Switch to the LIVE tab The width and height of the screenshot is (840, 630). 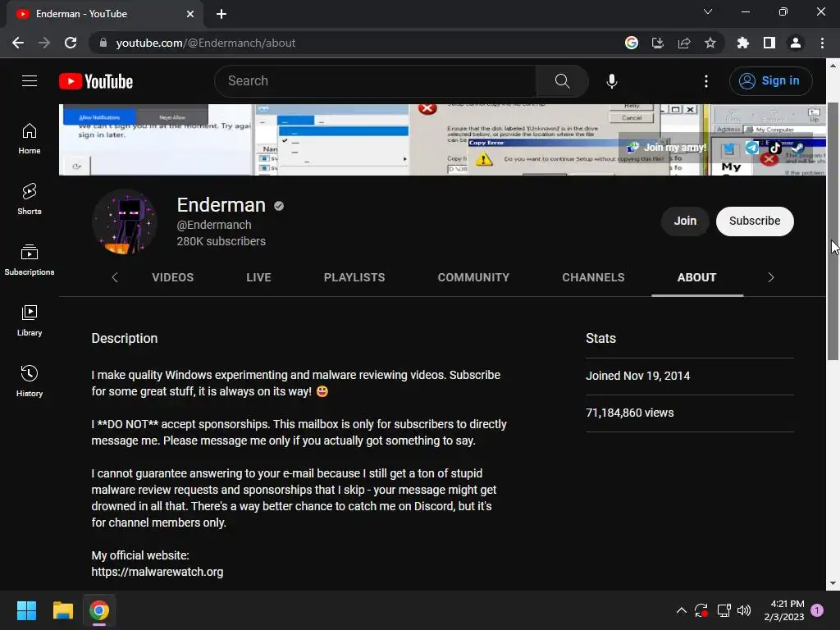tap(258, 277)
